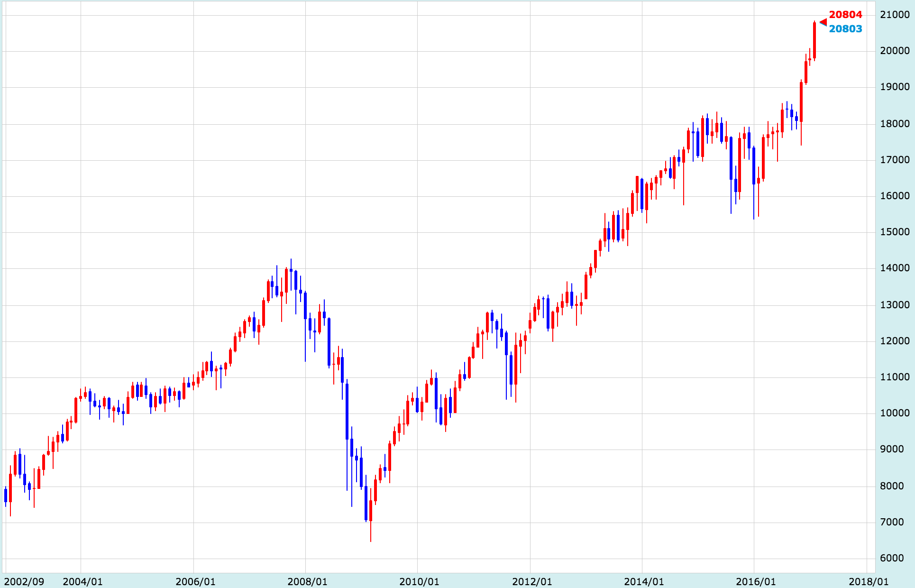This screenshot has height=588, width=915.
Task: Click the 2012/01 date axis label
Action: 532,581
